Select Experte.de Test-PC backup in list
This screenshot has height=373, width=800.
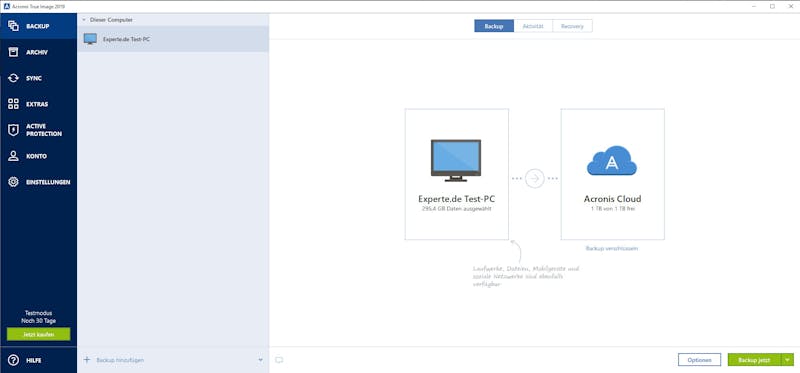point(173,39)
